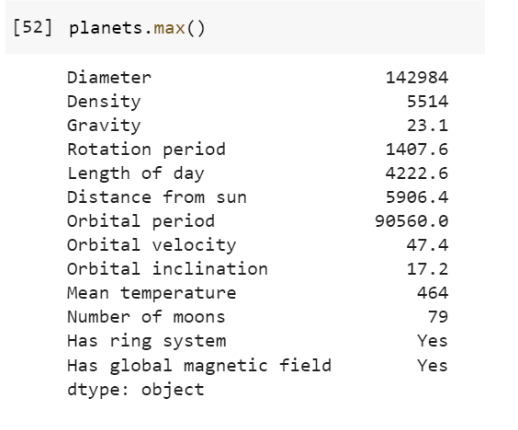
Task: Select the Number of moons value 79
Action: (438, 317)
